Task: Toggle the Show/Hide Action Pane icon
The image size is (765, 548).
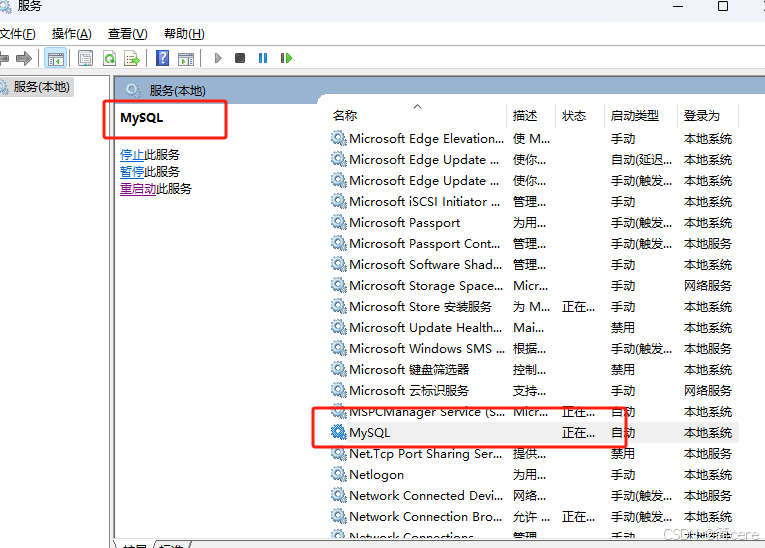Action: pos(186,59)
